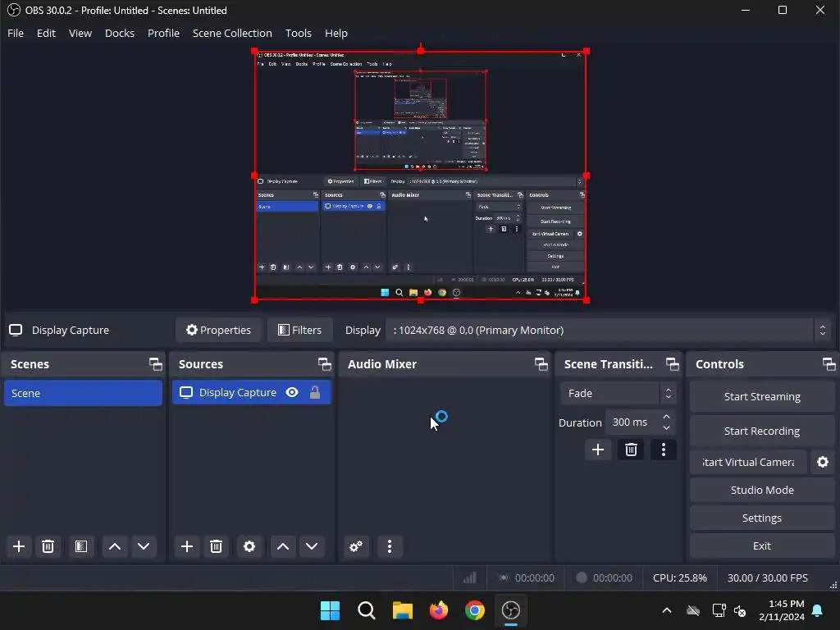Open transition properties three-dot menu
Image resolution: width=840 pixels, height=630 pixels.
pyautogui.click(x=663, y=450)
